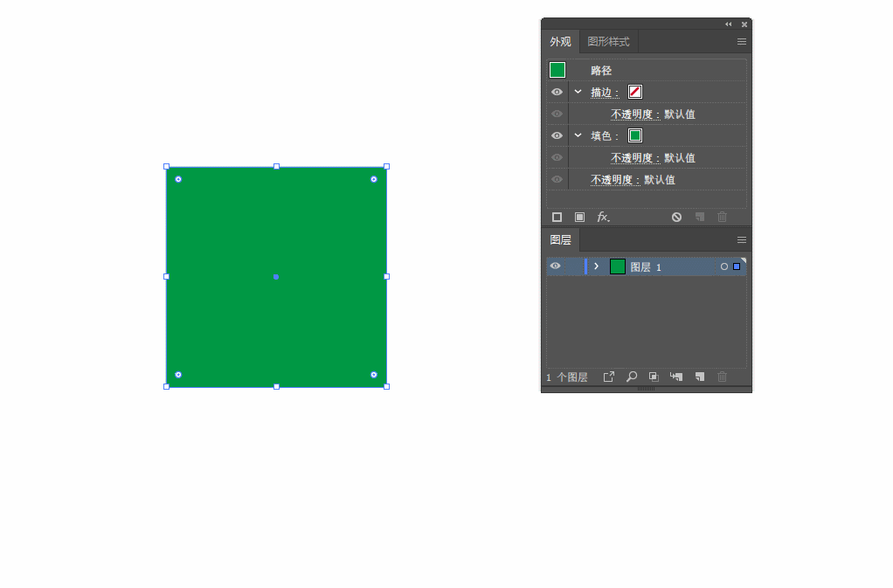Click Duplicate Selected Item icon in Appearance panel
Screen dimensions: 893x588
pos(700,217)
